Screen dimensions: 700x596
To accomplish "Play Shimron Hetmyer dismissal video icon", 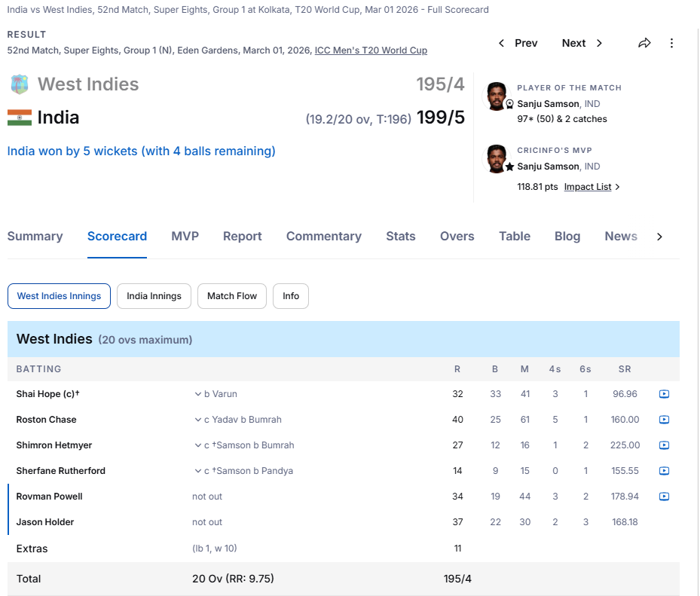I will click(664, 445).
